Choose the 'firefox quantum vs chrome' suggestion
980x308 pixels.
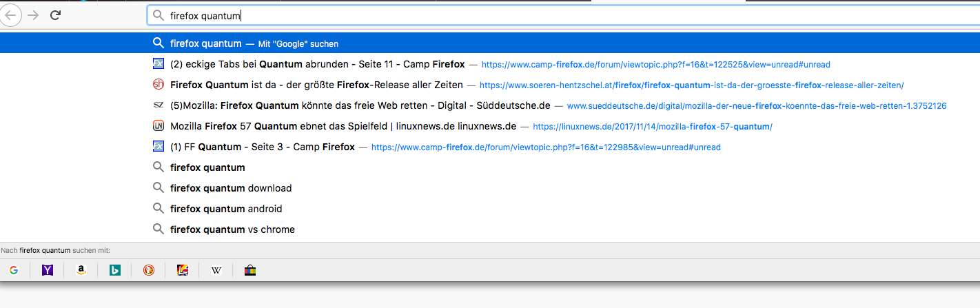click(232, 229)
